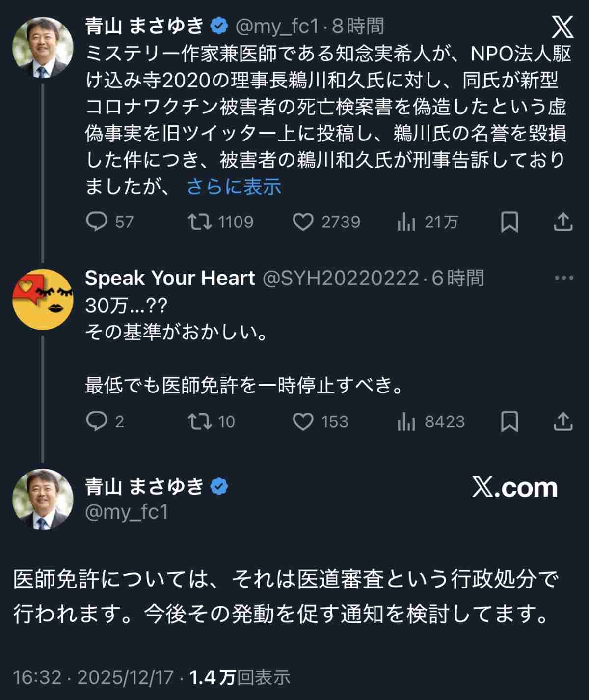
Task: Bookmark the Speak Your Heart post
Action: click(x=509, y=421)
